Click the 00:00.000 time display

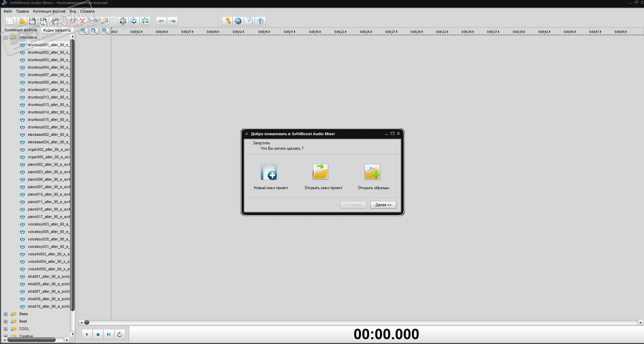[386, 334]
